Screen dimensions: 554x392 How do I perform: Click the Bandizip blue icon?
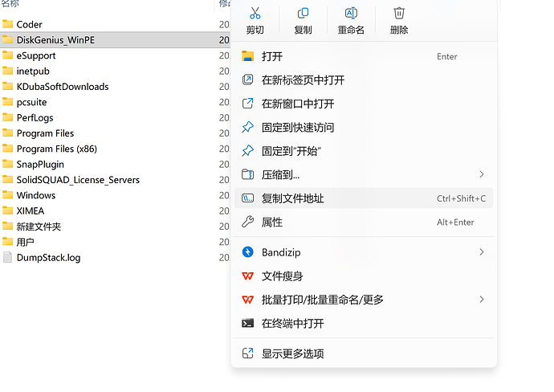(247, 252)
